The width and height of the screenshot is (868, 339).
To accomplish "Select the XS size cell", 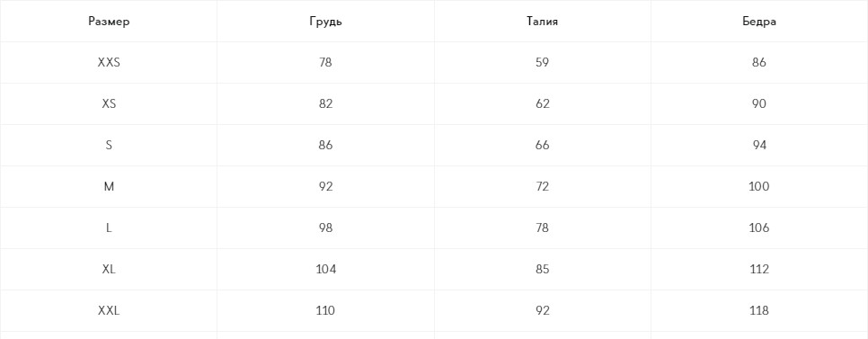I will click(x=109, y=103).
